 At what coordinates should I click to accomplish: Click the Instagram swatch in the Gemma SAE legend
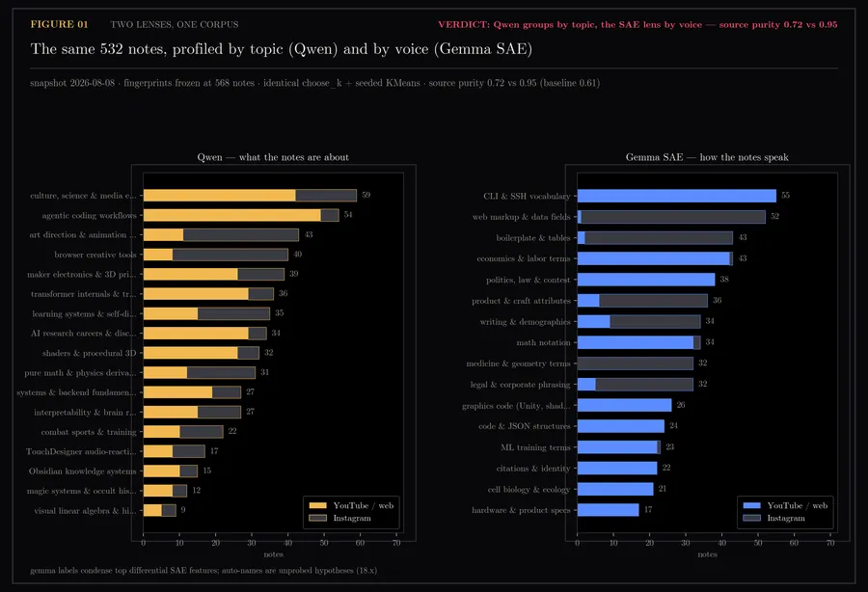coord(751,518)
